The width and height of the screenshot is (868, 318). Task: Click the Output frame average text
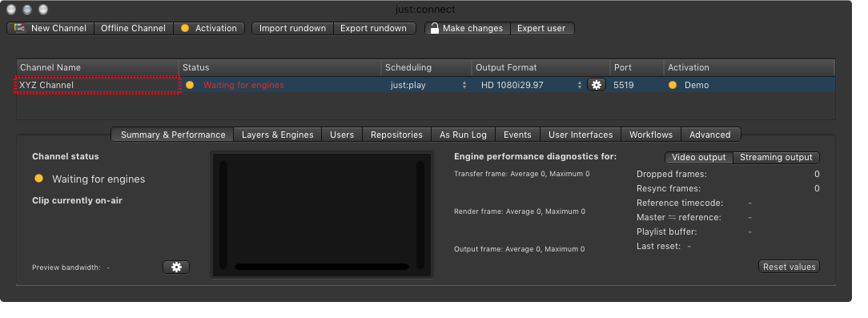coord(519,249)
